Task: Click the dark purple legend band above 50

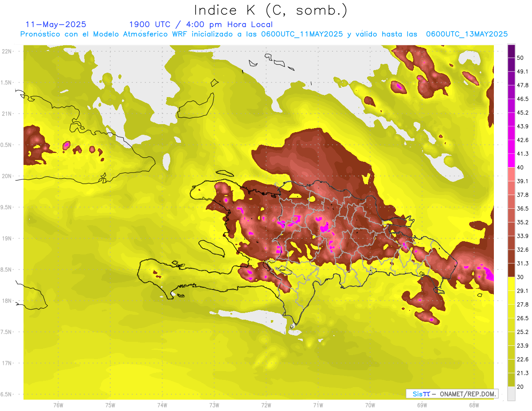Action: pos(511,51)
